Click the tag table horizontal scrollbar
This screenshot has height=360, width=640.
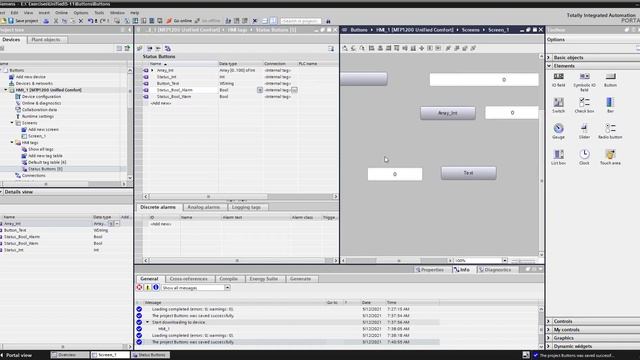pyautogui.click(x=240, y=196)
